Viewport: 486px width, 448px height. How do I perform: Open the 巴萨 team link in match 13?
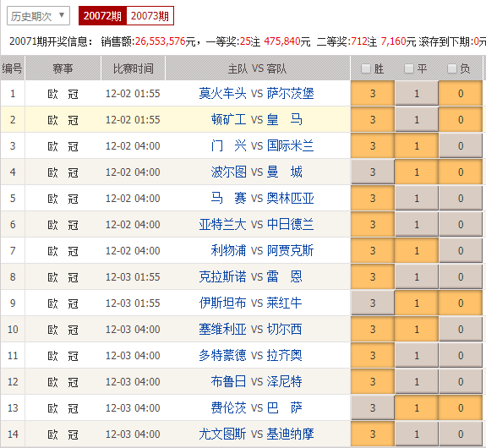pos(285,407)
